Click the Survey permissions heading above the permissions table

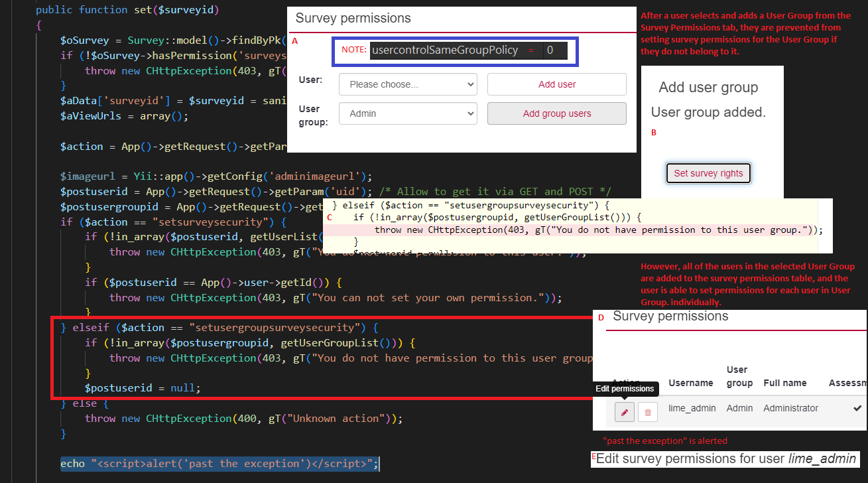tap(670, 316)
